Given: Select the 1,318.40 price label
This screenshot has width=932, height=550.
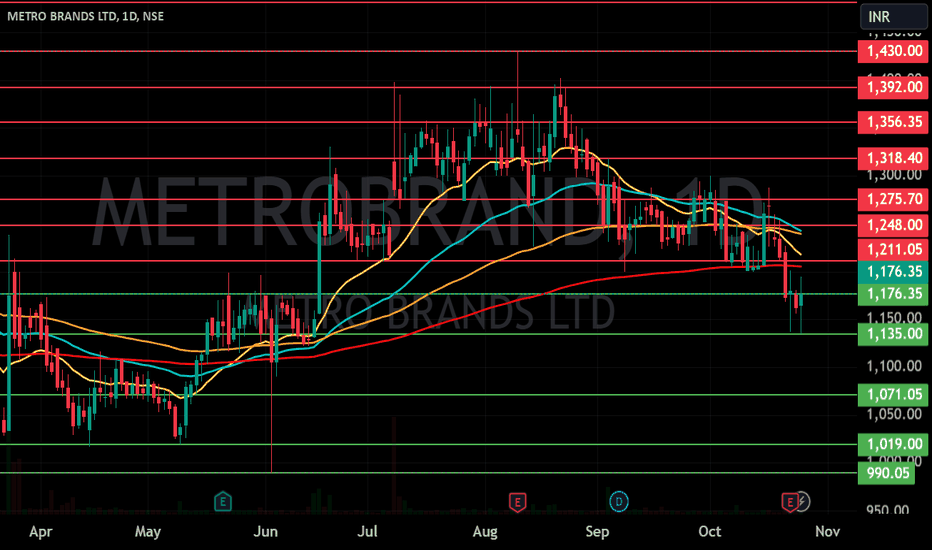Looking at the screenshot, I should [x=893, y=158].
